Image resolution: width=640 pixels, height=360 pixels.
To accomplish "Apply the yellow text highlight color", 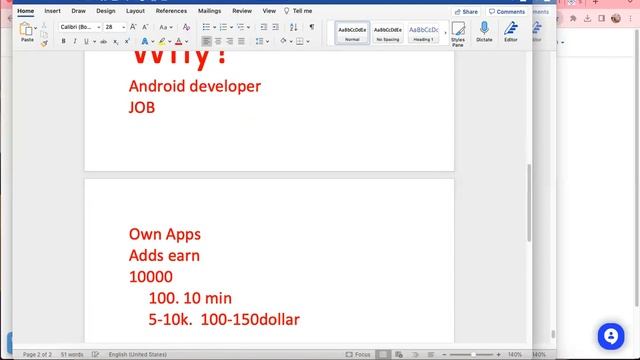I will pyautogui.click(x=162, y=41).
